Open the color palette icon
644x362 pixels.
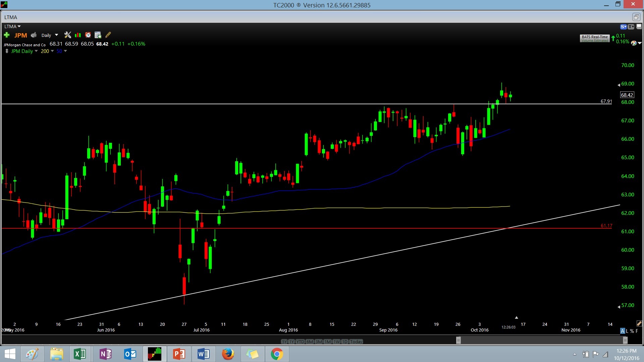coord(634,43)
